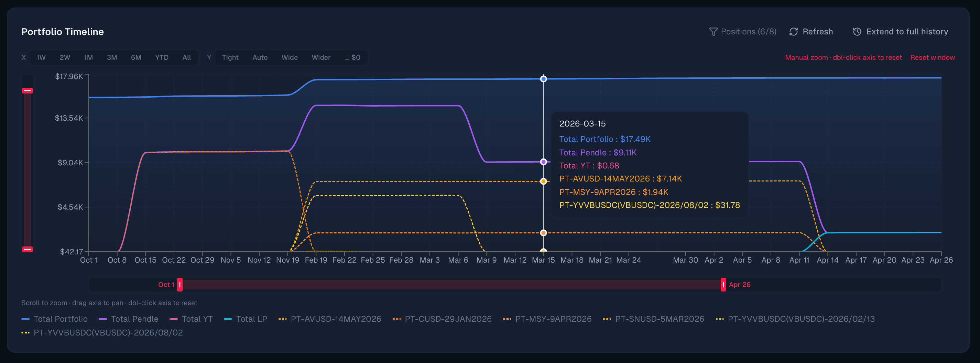
Task: Click the Refresh button label
Action: coord(818,32)
